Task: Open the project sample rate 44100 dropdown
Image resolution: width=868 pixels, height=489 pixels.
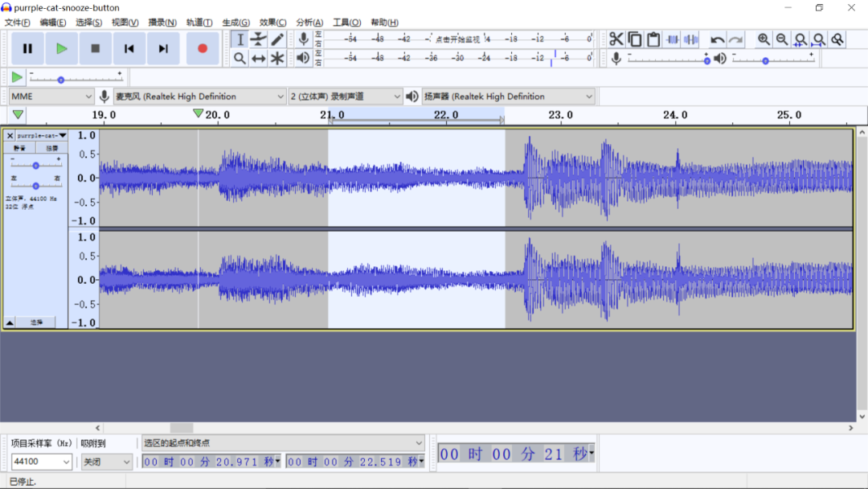Action: click(42, 462)
